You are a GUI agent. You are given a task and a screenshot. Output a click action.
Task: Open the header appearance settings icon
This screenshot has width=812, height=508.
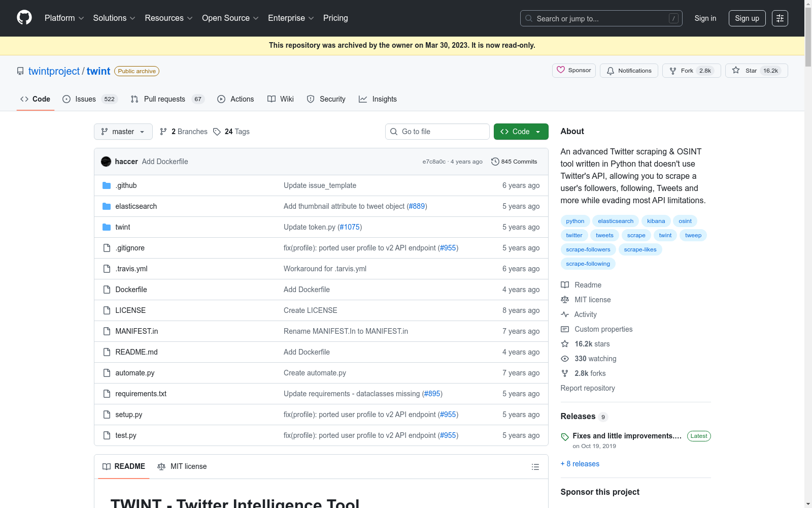click(780, 18)
